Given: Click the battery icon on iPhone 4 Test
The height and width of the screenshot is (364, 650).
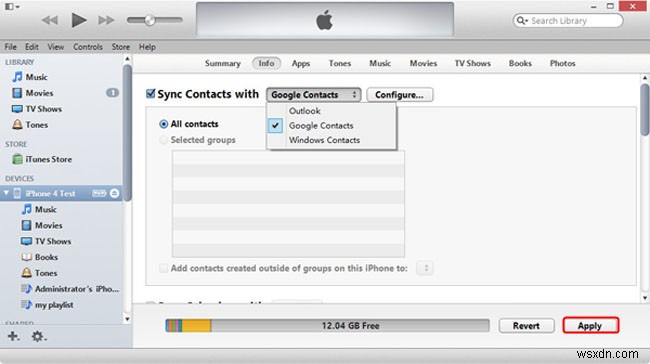Looking at the screenshot, I should (99, 193).
